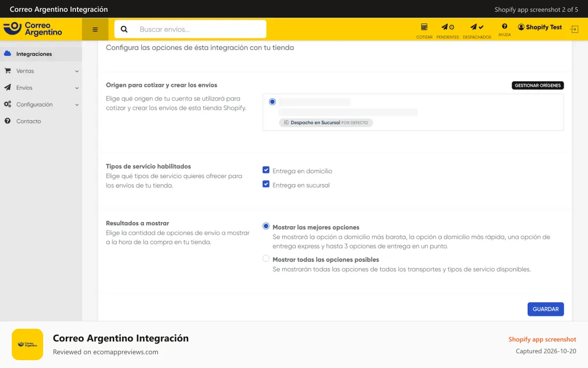Open Configuración in the sidebar
Viewport: 588px width, 368px height.
(x=41, y=104)
